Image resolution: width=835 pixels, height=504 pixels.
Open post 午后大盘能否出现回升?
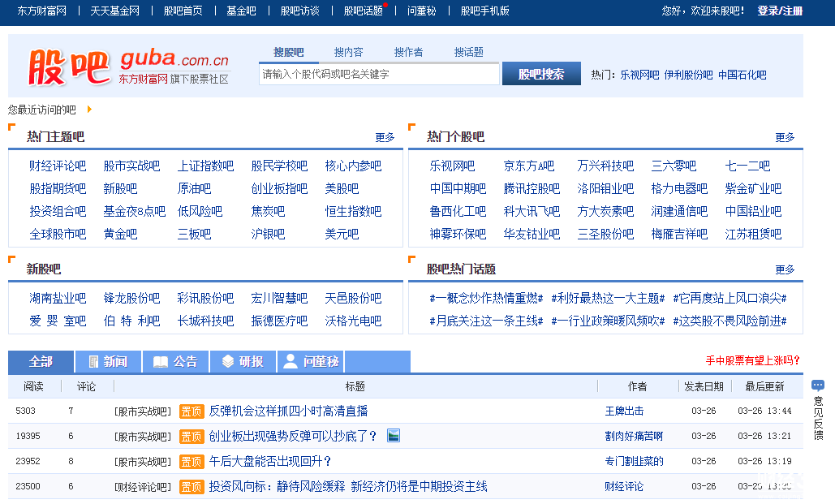pos(270,461)
